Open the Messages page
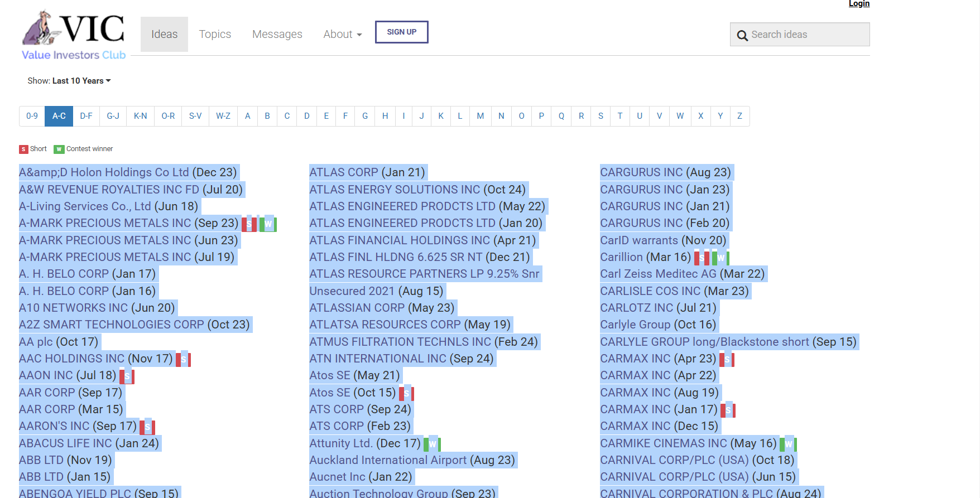Screen dimensions: 980x498 tap(277, 34)
